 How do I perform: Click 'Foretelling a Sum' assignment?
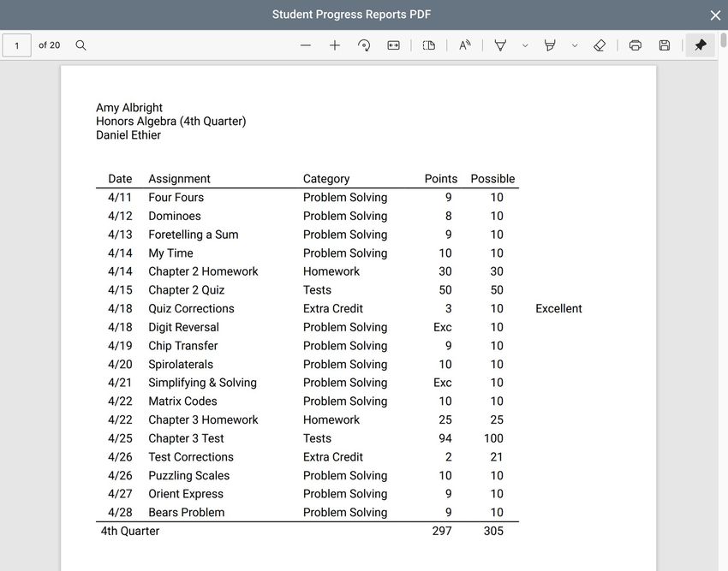(194, 235)
